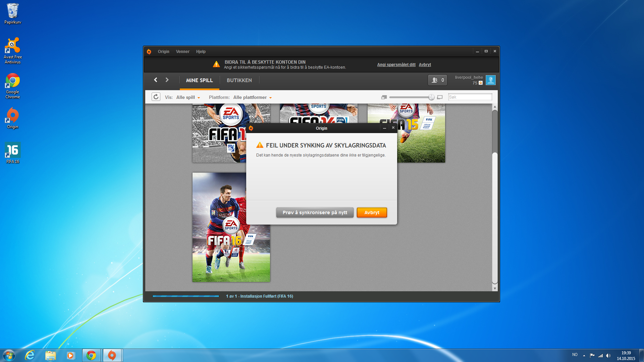Click the Origin taskbar button
Screen dimensions: 644x362
click(112, 355)
